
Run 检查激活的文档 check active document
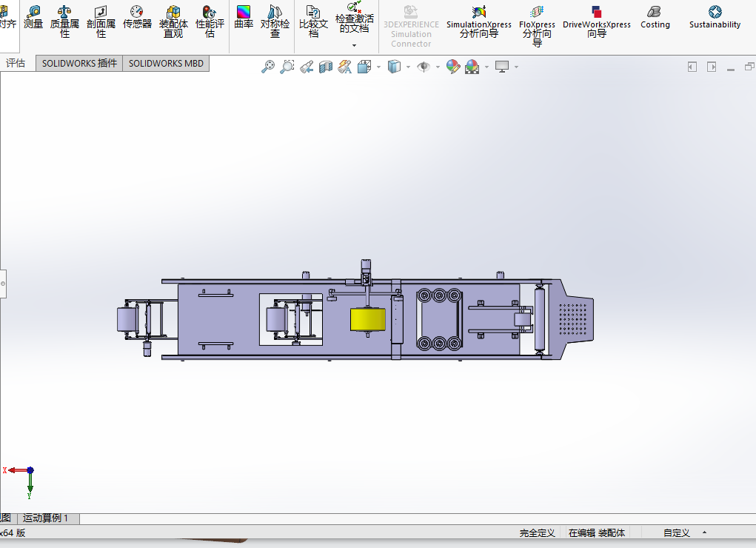click(355, 18)
